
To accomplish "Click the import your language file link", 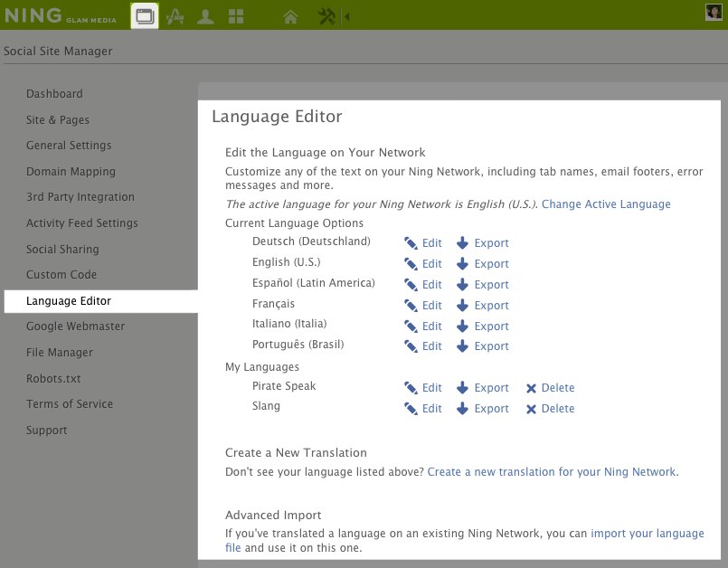I will click(647, 534).
